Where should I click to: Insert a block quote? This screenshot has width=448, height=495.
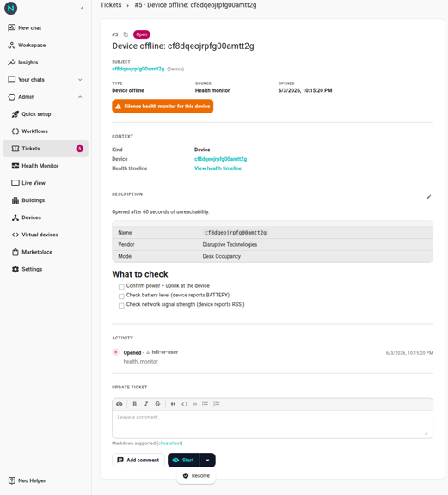point(173,404)
